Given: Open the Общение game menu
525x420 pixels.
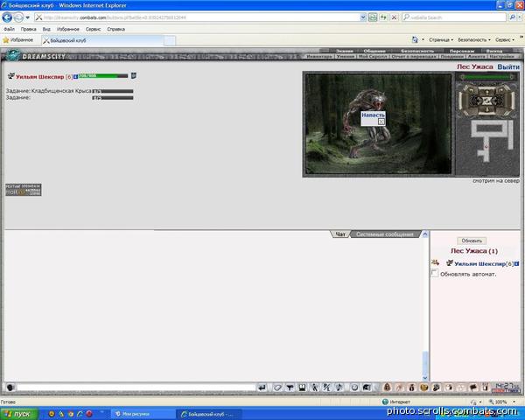Looking at the screenshot, I should tap(374, 51).
